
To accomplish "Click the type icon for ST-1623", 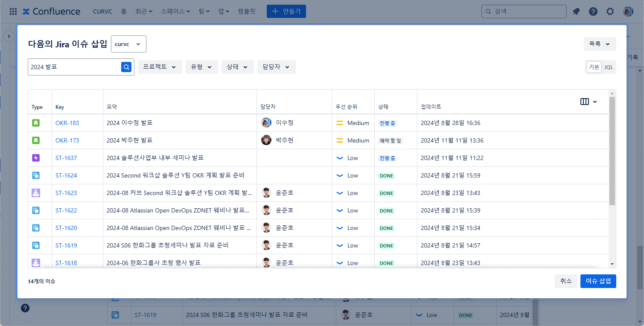I will [36, 193].
